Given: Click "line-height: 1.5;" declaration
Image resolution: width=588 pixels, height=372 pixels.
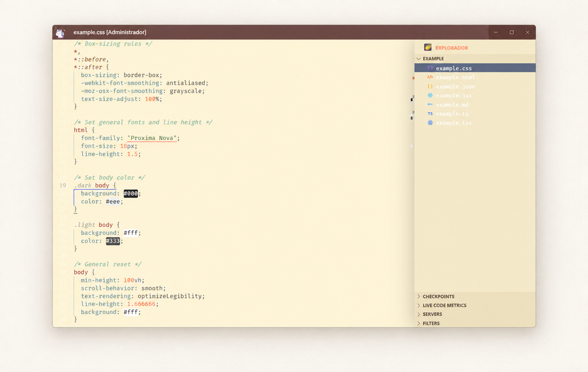Looking at the screenshot, I should [x=111, y=154].
